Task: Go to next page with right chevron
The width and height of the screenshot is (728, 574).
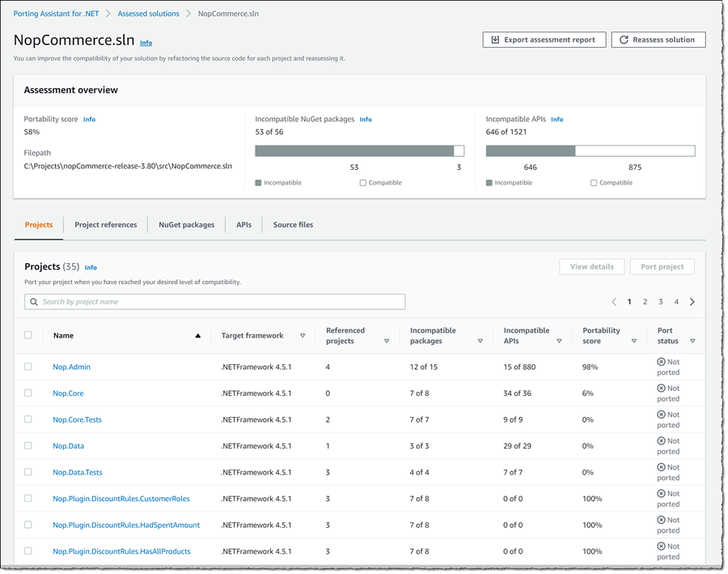Action: click(692, 302)
